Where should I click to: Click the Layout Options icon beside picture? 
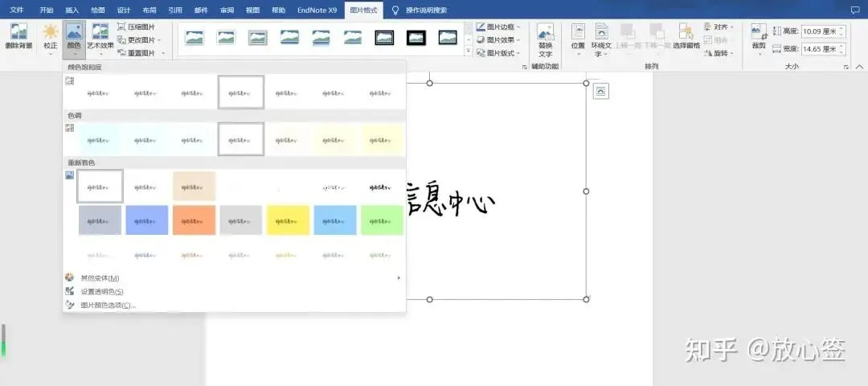pyautogui.click(x=600, y=92)
